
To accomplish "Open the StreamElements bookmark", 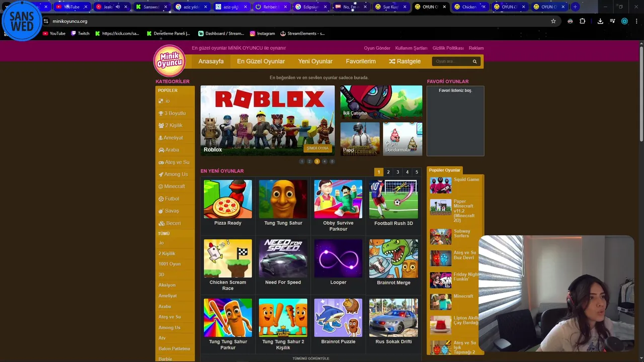I will 302,34.
